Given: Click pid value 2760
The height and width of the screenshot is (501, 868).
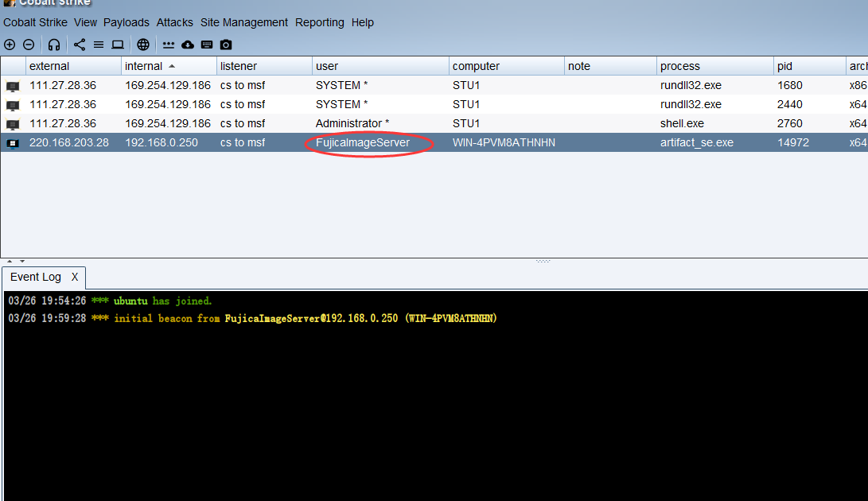Looking at the screenshot, I should [x=789, y=123].
